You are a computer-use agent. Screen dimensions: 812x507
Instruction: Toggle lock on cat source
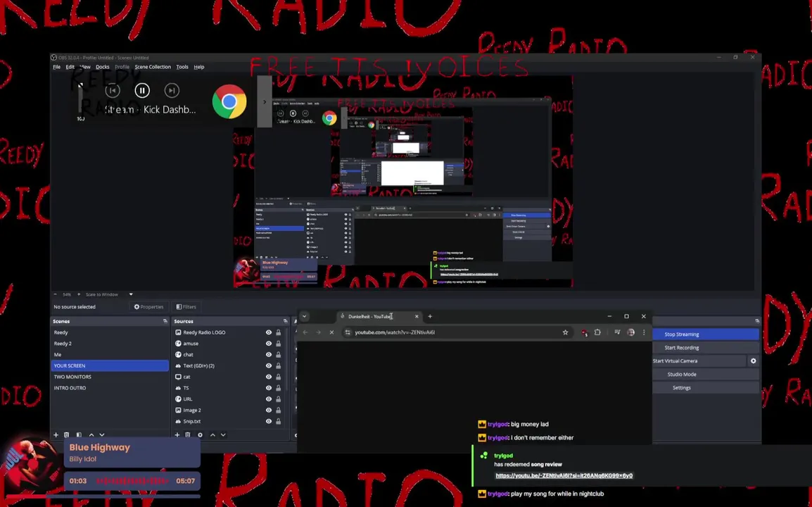pyautogui.click(x=278, y=377)
